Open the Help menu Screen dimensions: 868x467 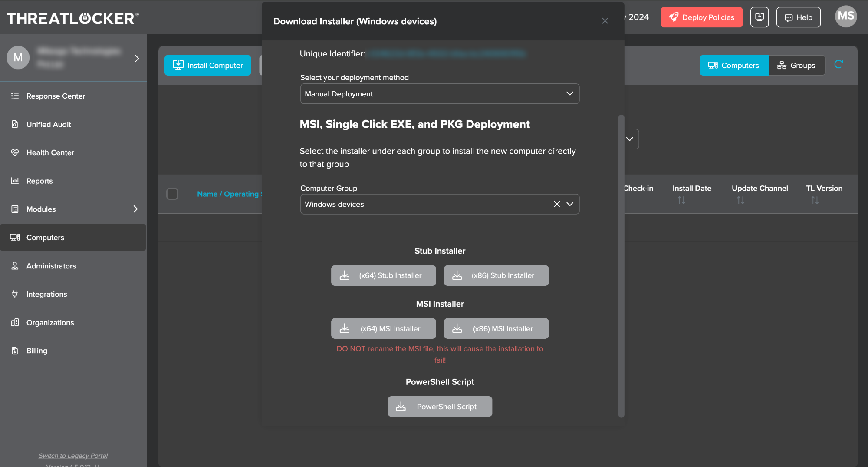coord(799,17)
